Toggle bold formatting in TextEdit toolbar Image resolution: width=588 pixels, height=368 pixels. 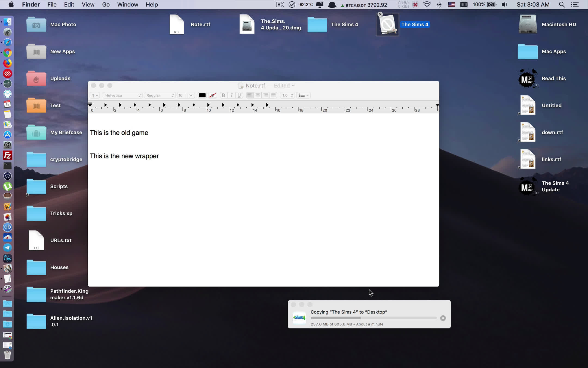pos(223,95)
